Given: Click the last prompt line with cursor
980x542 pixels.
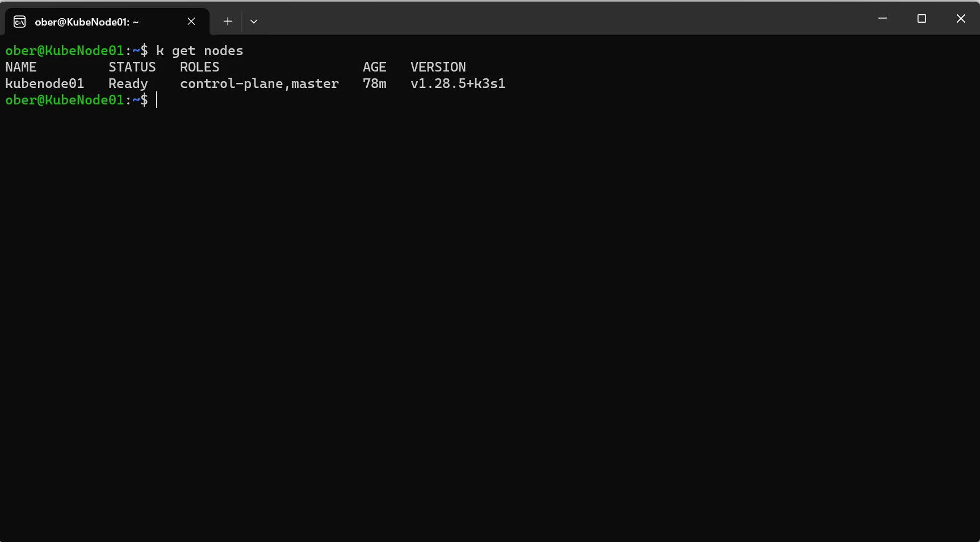Looking at the screenshot, I should tap(81, 100).
